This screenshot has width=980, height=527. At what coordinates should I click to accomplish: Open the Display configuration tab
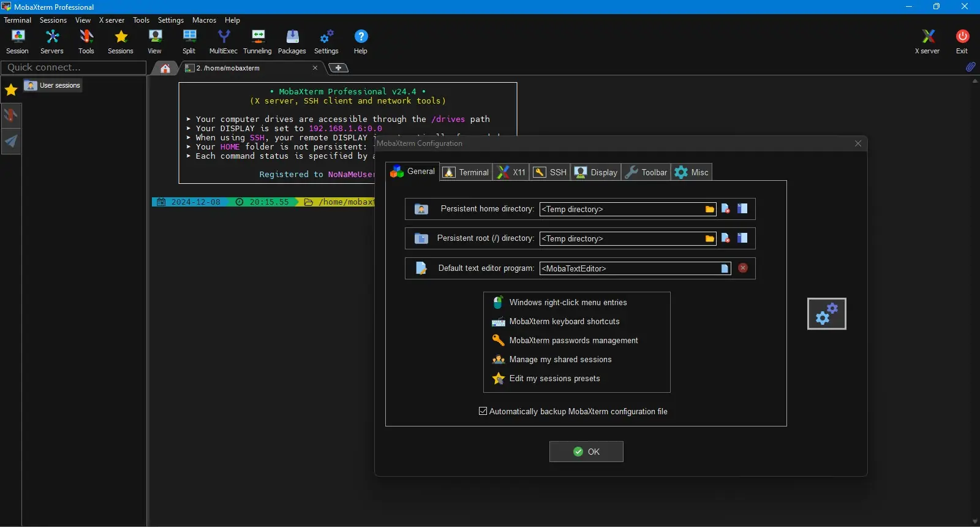pos(597,172)
